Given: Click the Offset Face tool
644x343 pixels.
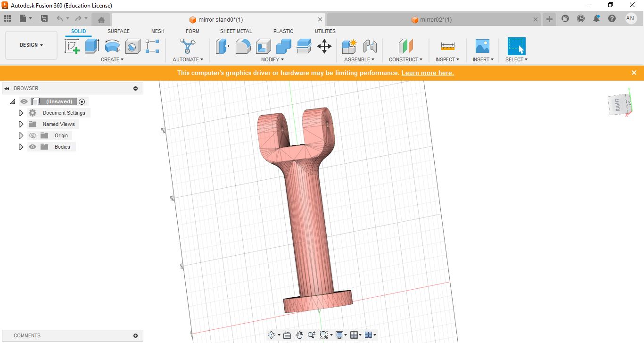Looking at the screenshot, I should 304,46.
